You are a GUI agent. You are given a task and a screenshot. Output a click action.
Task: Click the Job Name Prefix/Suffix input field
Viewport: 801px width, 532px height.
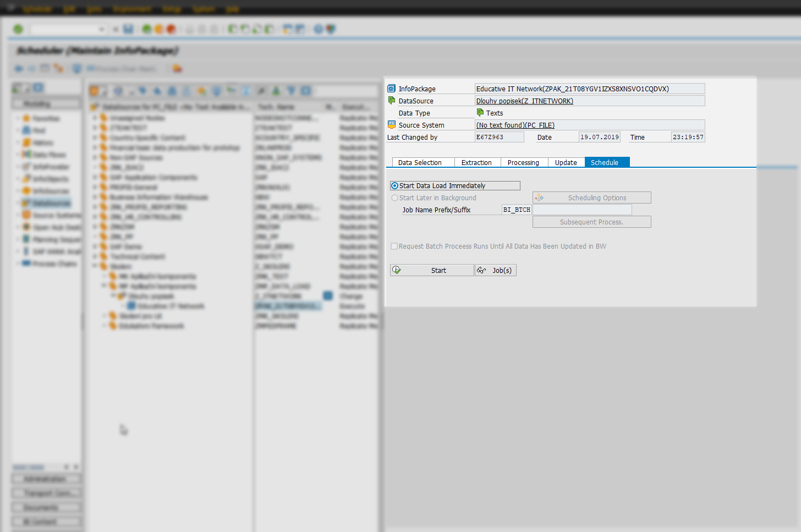(x=582, y=210)
